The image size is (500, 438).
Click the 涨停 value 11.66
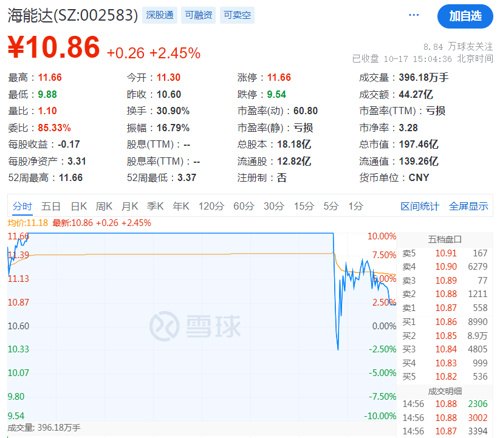(x=279, y=78)
